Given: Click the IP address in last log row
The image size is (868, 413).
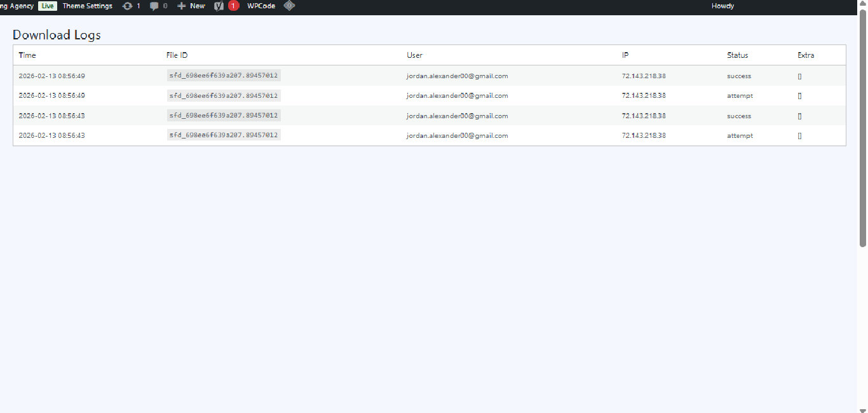Looking at the screenshot, I should click(x=644, y=135).
